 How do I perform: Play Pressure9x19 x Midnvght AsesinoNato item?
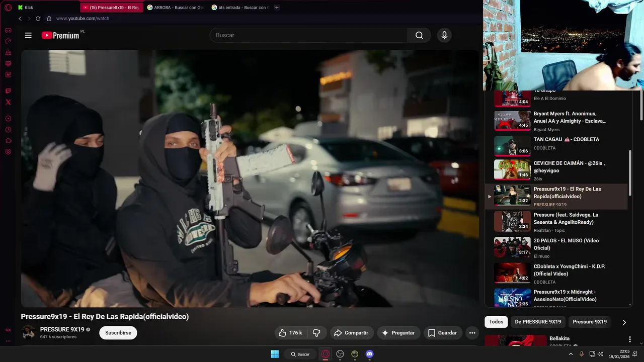click(x=556, y=298)
